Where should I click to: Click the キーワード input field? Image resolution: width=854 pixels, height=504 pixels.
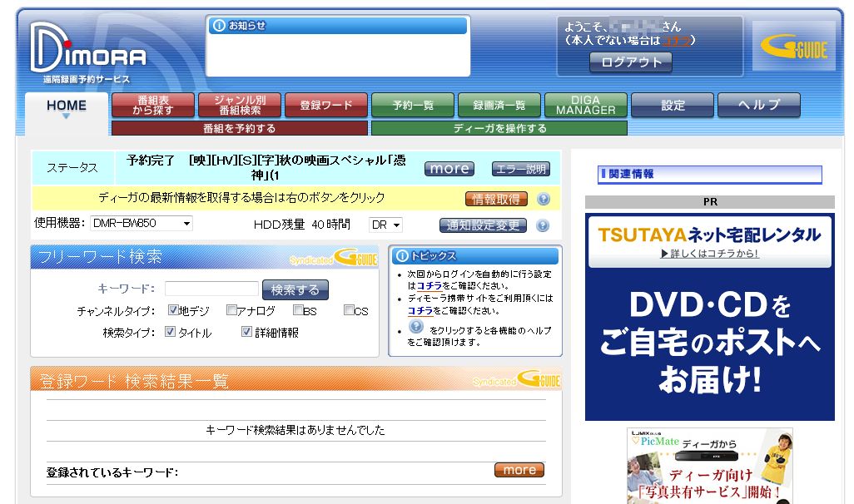click(x=211, y=289)
